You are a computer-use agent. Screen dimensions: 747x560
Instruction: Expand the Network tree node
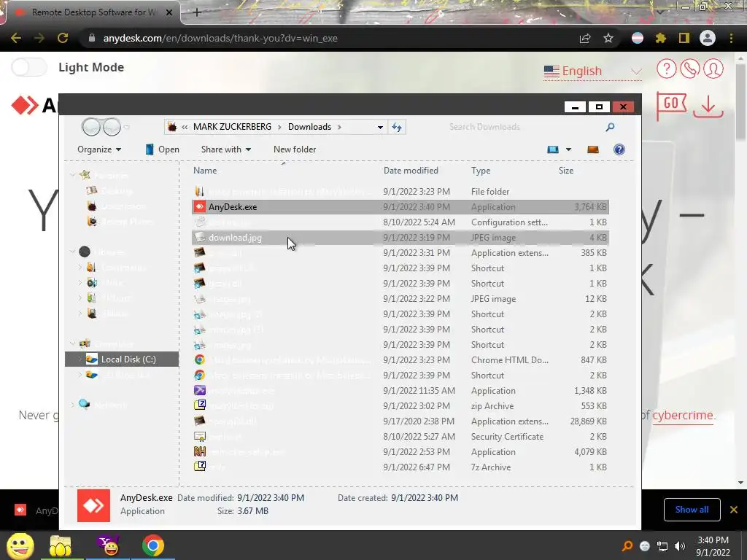pyautogui.click(x=72, y=405)
